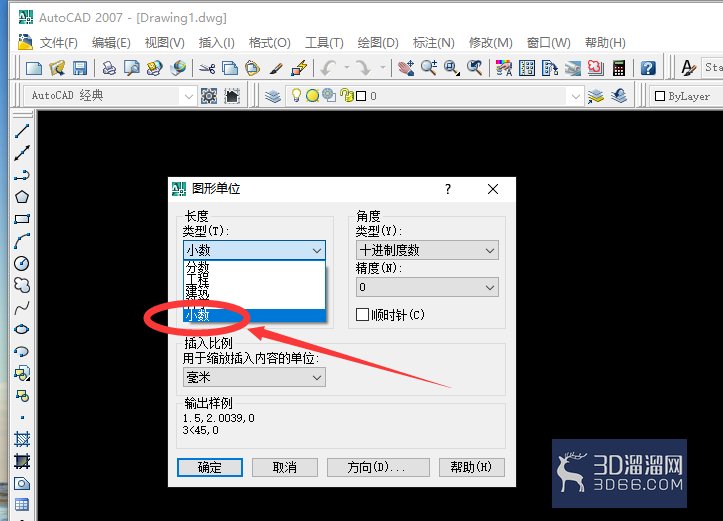Open Workspace Settings with the gear icon
The image size is (723, 521).
209,96
